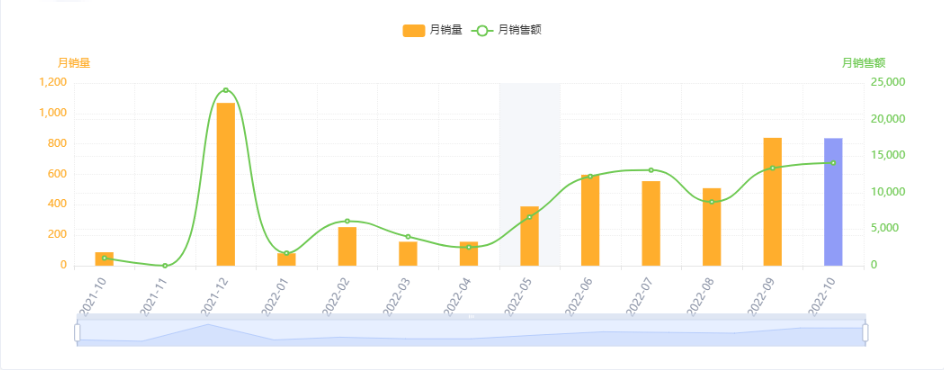Click the 2022-07 orange bar
Viewport: 944px width, 370px height.
coord(651,223)
